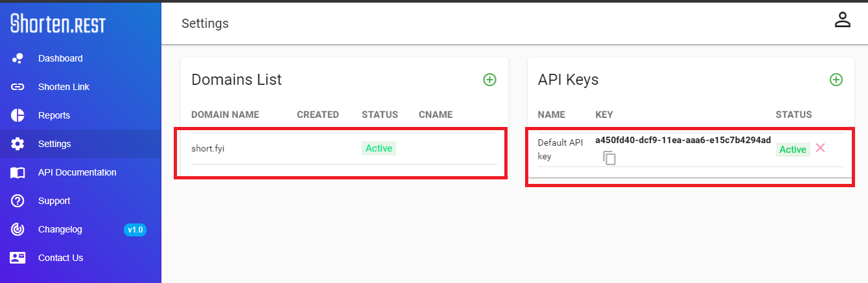Click the add domain plus icon
The width and height of the screenshot is (868, 283).
coord(489,80)
